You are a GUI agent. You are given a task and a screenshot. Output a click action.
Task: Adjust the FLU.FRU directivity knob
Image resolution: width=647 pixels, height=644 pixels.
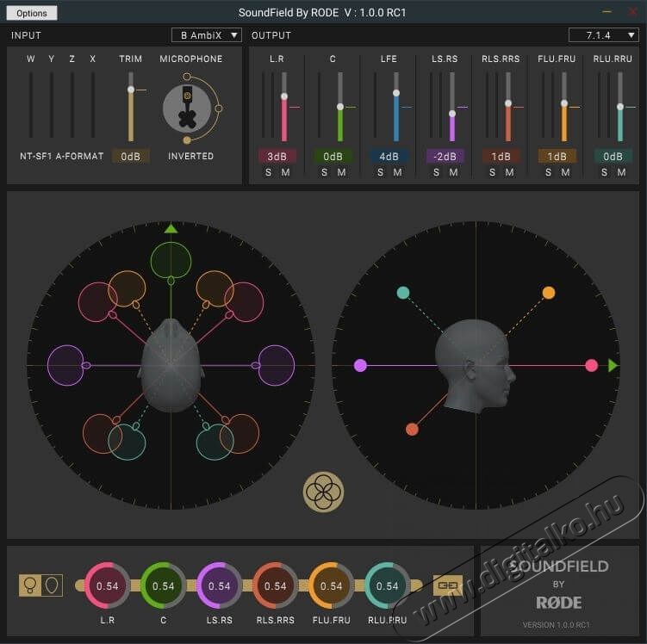pos(332,585)
